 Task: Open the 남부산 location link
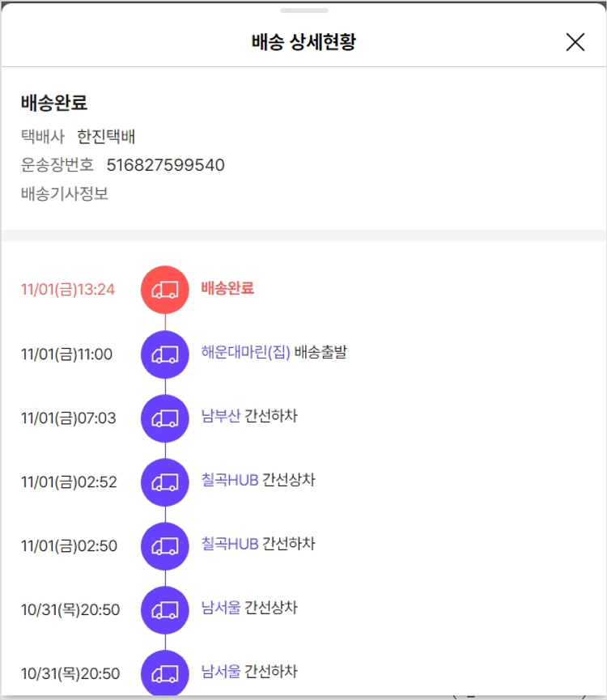pos(220,417)
